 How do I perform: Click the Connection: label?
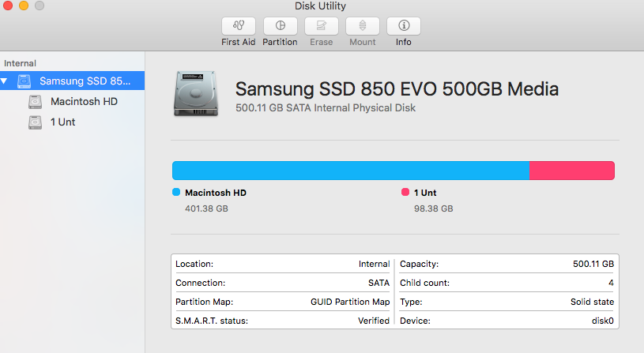(x=200, y=283)
